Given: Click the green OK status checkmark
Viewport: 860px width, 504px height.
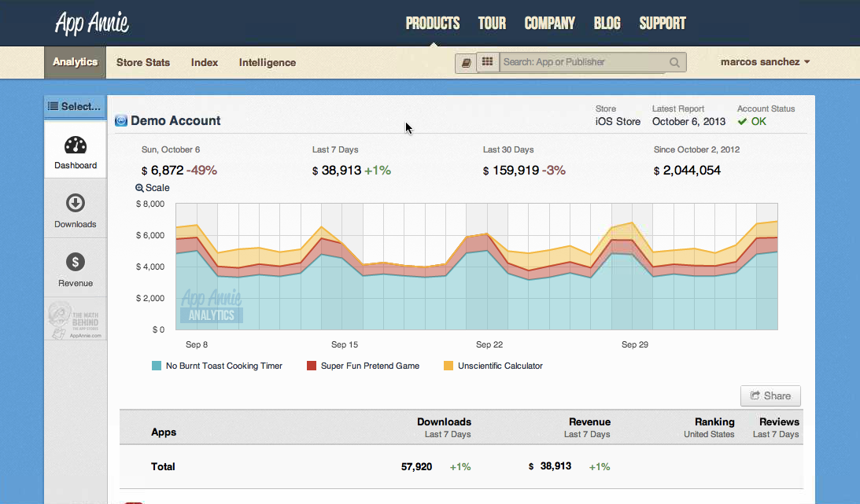Looking at the screenshot, I should click(742, 122).
